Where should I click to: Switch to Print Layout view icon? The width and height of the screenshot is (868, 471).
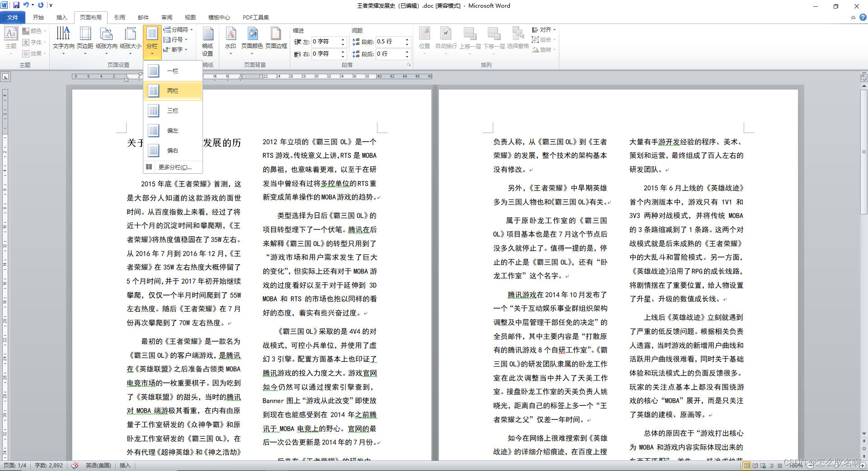[747, 466]
